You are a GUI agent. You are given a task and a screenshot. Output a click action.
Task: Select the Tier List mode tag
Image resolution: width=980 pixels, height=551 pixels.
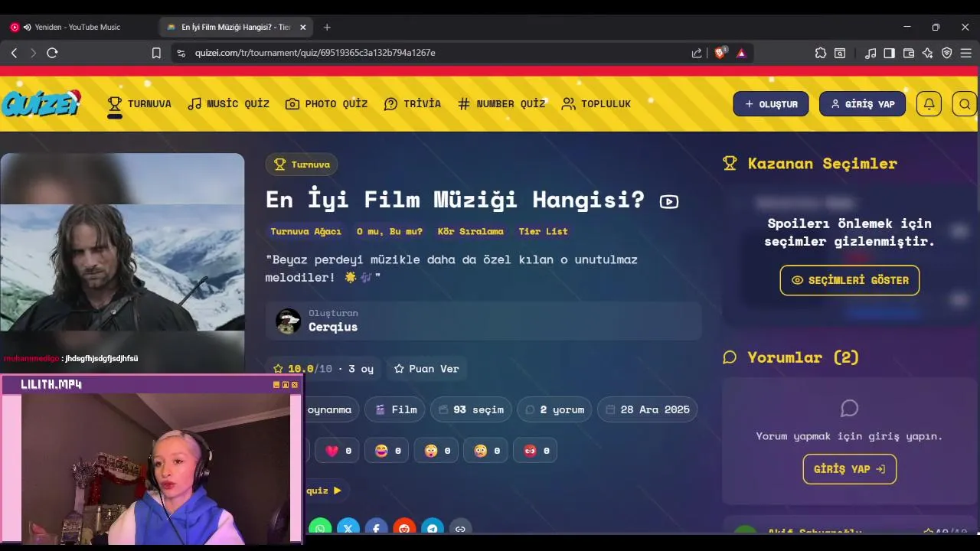(x=544, y=231)
